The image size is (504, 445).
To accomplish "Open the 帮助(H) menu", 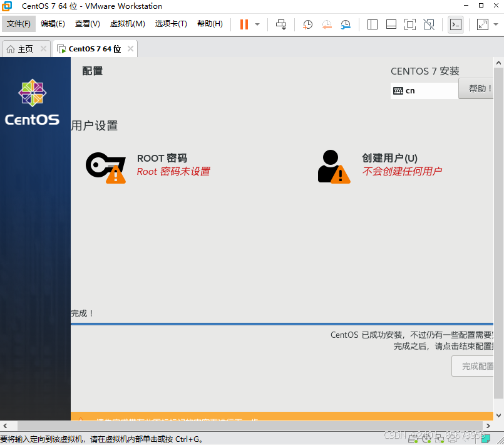I will tap(210, 24).
